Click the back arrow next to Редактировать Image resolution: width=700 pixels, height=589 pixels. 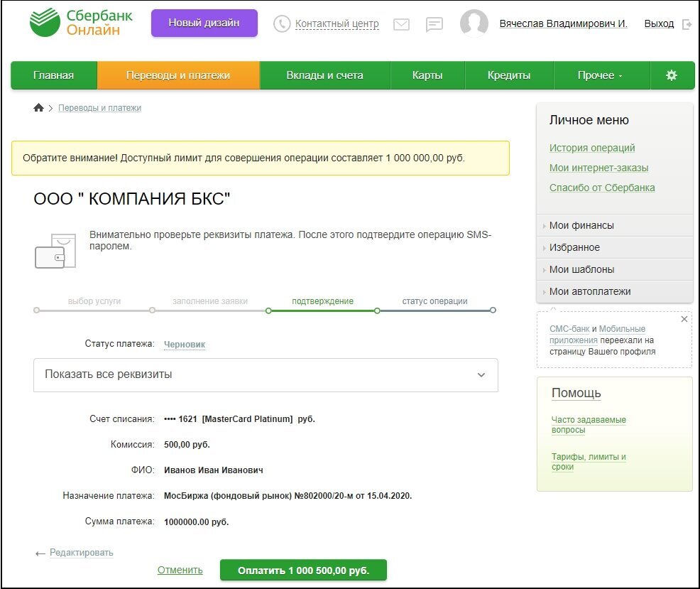click(40, 553)
